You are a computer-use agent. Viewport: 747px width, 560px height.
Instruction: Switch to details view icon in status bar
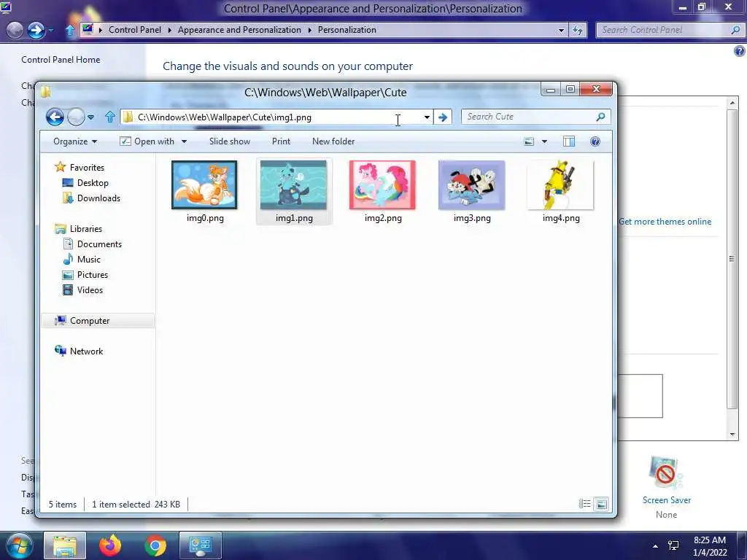(584, 504)
